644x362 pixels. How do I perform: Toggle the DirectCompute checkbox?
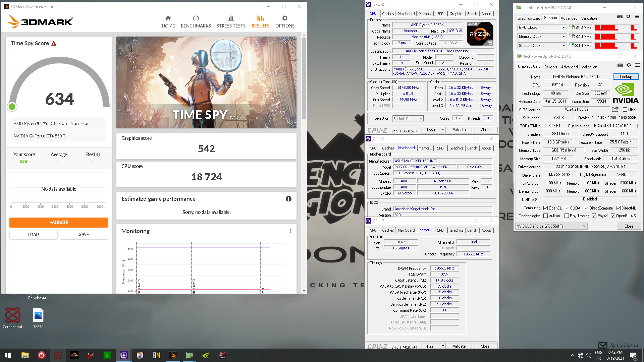[x=586, y=208]
